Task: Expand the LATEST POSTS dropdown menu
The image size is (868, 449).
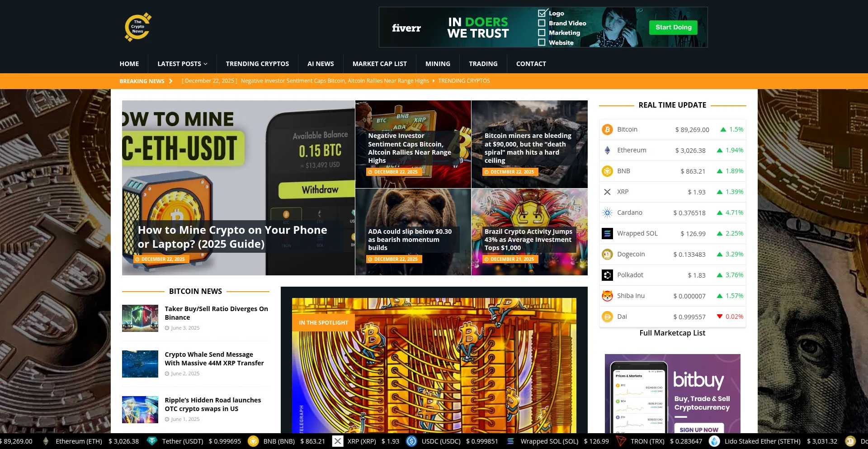Action: click(x=182, y=64)
